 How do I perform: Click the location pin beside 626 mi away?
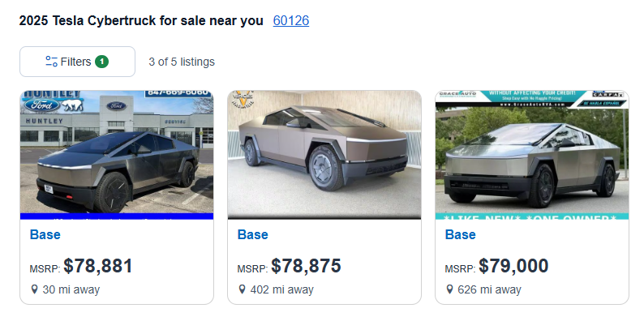(450, 289)
